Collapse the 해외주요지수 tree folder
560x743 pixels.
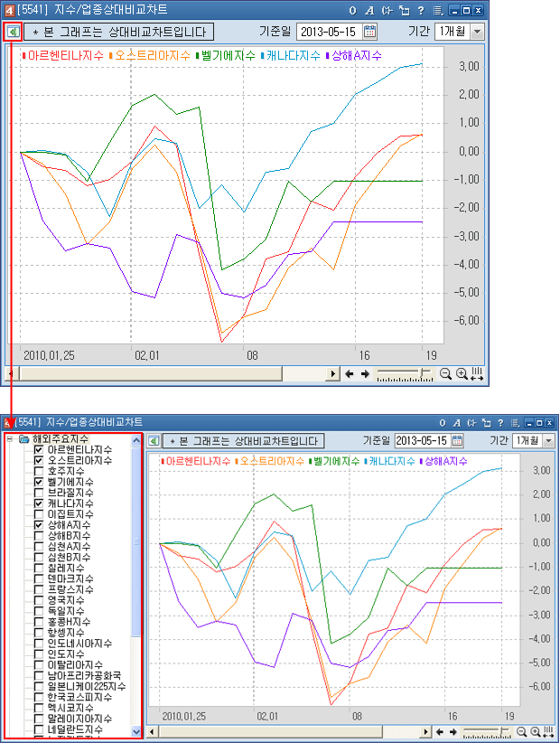tap(9, 439)
